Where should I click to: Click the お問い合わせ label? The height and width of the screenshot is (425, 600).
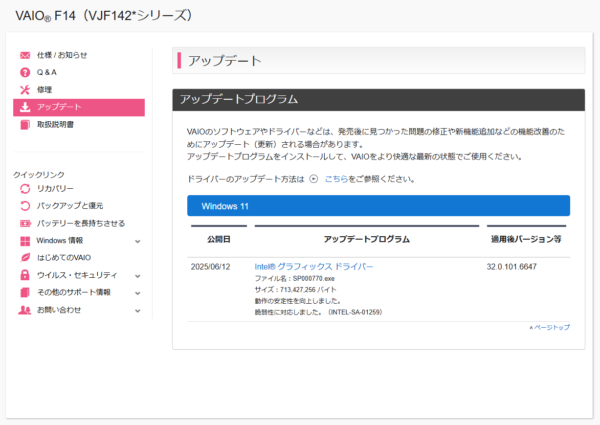[59, 310]
